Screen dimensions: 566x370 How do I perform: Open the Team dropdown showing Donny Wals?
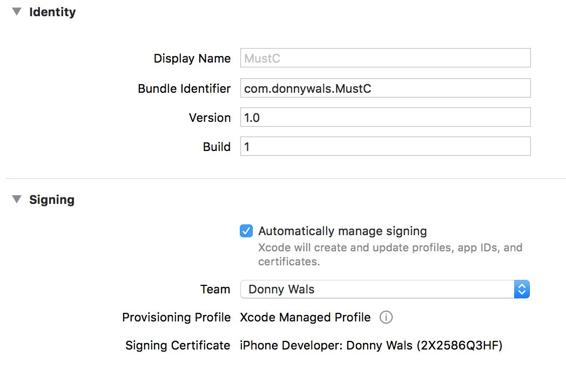point(385,289)
